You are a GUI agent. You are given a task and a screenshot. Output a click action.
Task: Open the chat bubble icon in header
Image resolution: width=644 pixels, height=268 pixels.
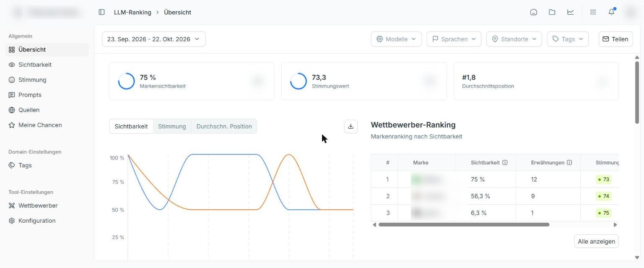point(534,12)
